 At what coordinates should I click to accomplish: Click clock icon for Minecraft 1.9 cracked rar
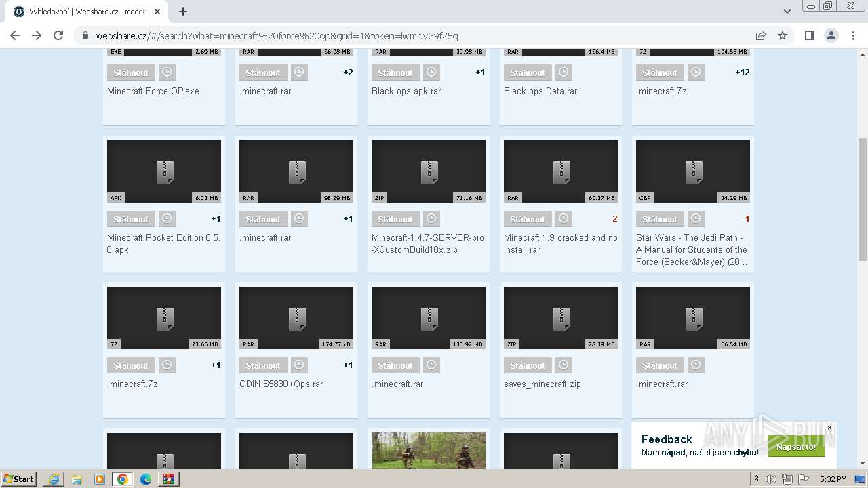tap(564, 219)
